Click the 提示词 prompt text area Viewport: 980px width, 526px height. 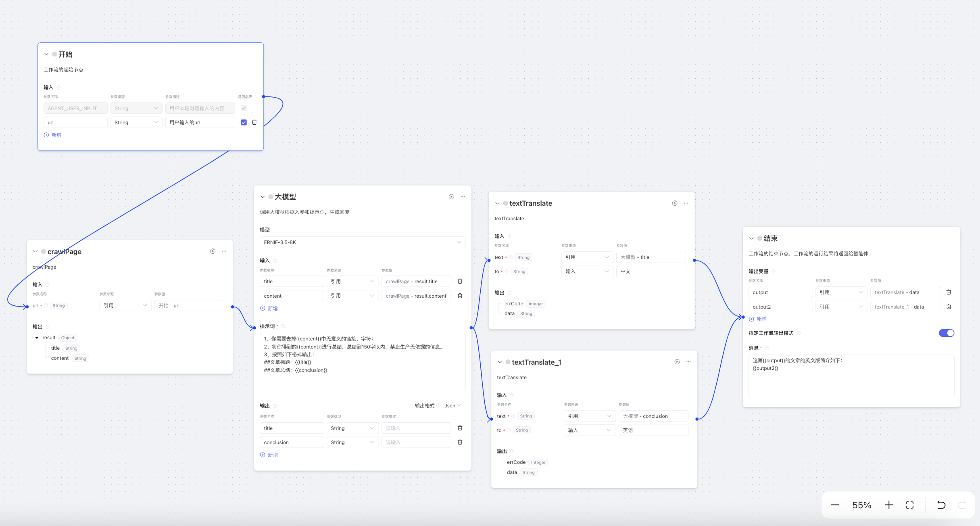click(x=362, y=361)
